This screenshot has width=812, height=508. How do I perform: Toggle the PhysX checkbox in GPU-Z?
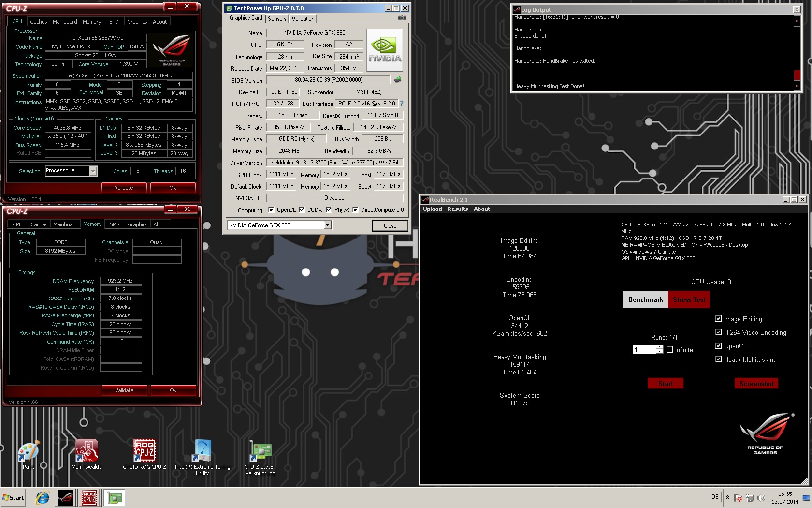coord(329,209)
